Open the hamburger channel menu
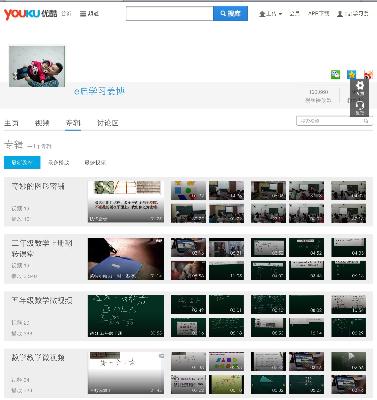377x400 pixels. (x=89, y=14)
